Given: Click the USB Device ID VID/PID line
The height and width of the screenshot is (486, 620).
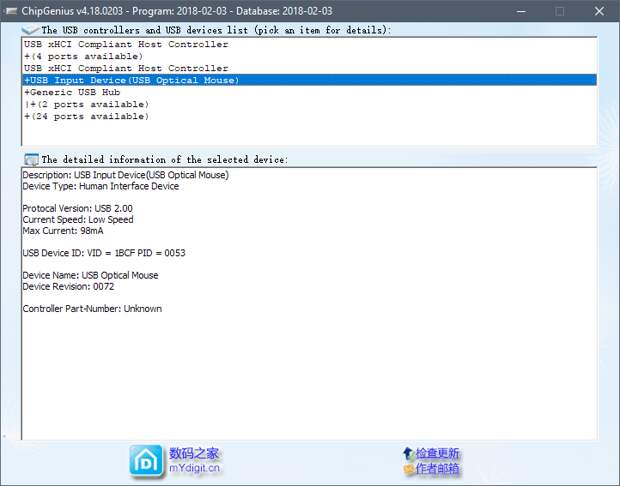Looking at the screenshot, I should point(104,253).
